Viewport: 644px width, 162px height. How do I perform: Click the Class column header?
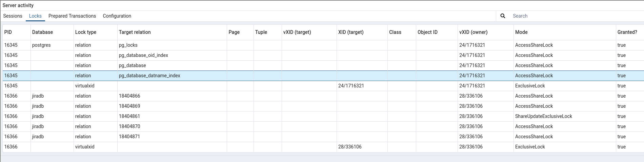[402, 32]
